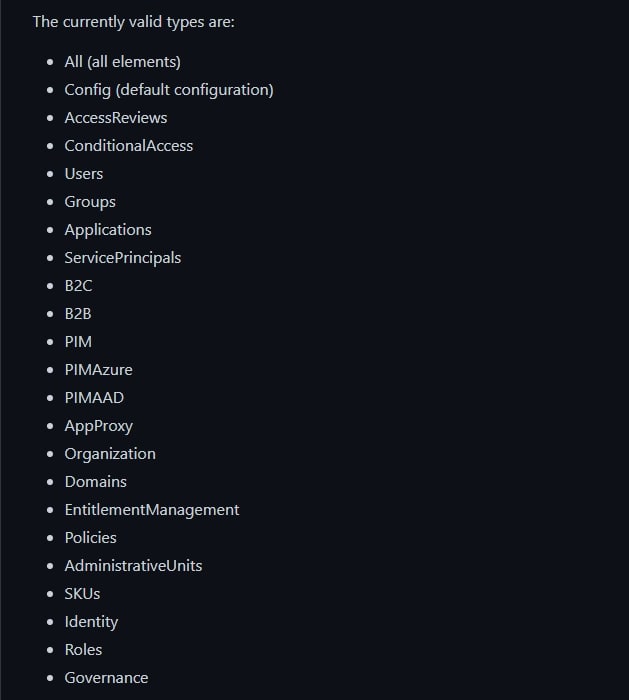The image size is (629, 700).
Task: Click the AppProxy list item
Action: 99,426
